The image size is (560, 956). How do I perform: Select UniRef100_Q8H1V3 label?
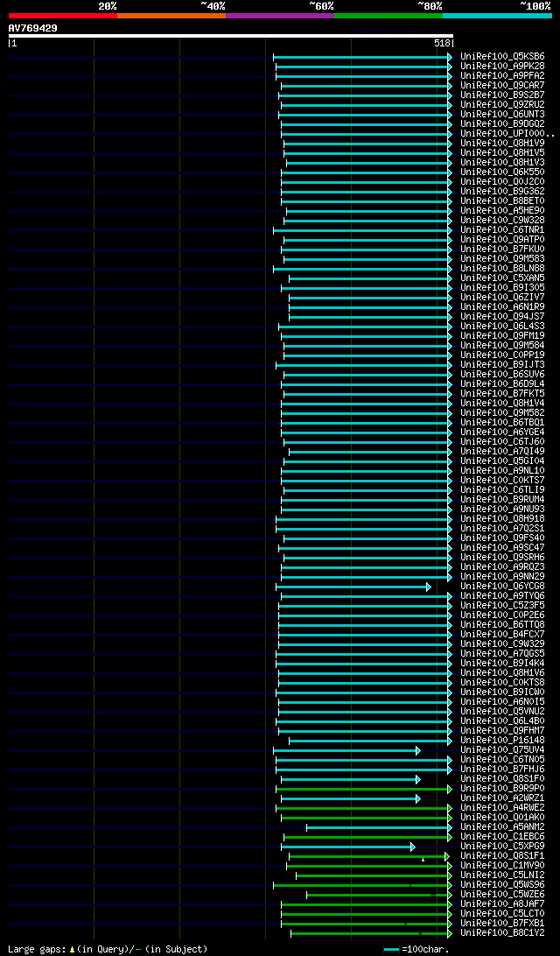(x=503, y=162)
